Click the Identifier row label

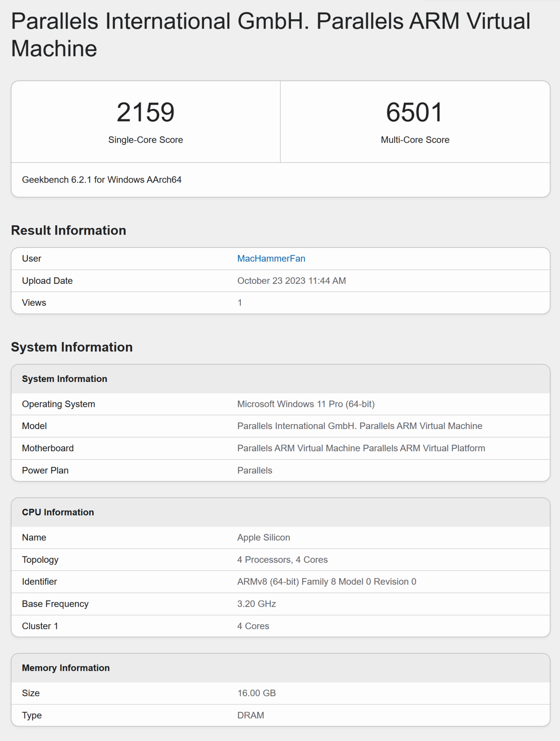click(39, 582)
